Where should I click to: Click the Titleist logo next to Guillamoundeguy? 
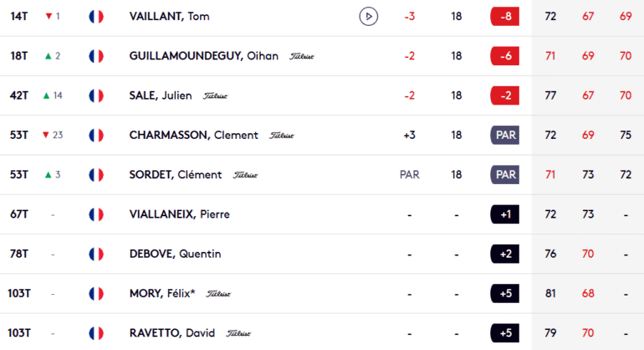click(302, 57)
